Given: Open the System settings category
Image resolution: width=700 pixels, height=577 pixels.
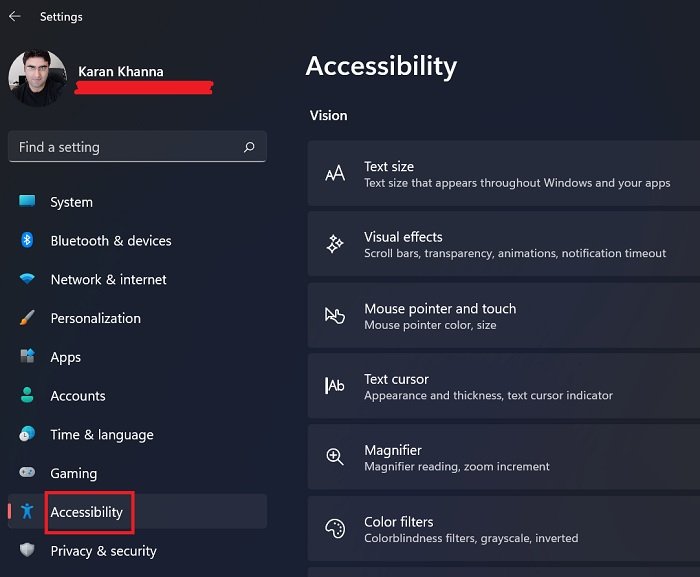Looking at the screenshot, I should coord(71,202).
